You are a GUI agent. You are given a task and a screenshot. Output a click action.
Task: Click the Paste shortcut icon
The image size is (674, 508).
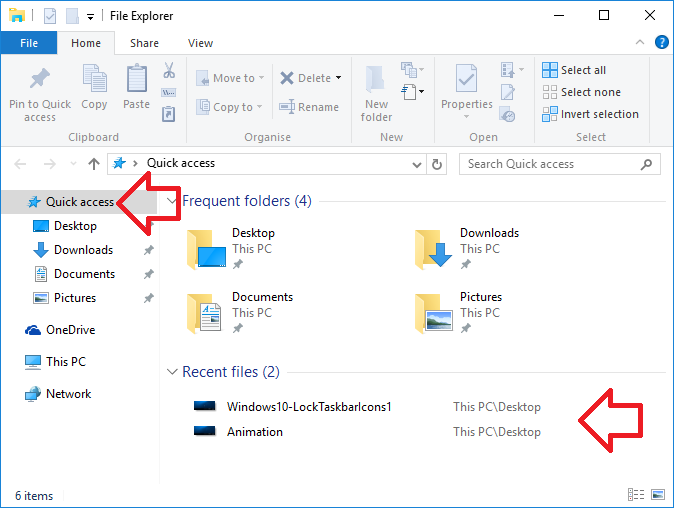pos(168,114)
